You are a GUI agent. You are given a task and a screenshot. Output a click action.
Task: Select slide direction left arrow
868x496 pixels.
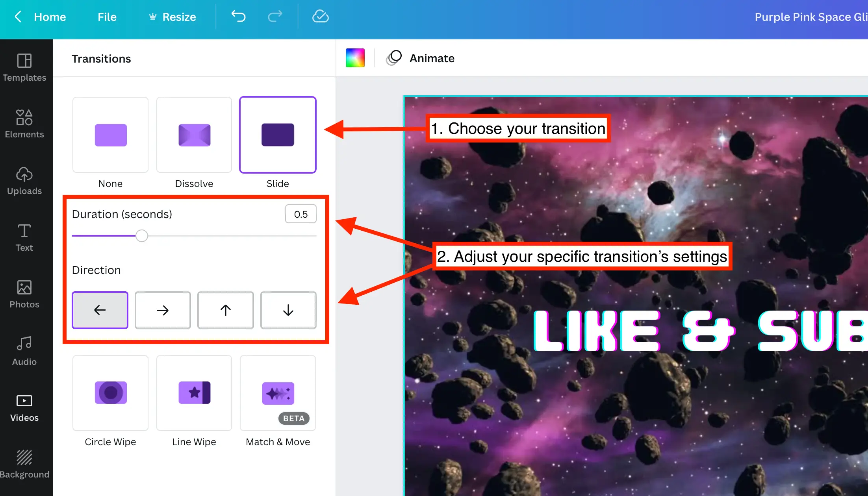click(100, 310)
